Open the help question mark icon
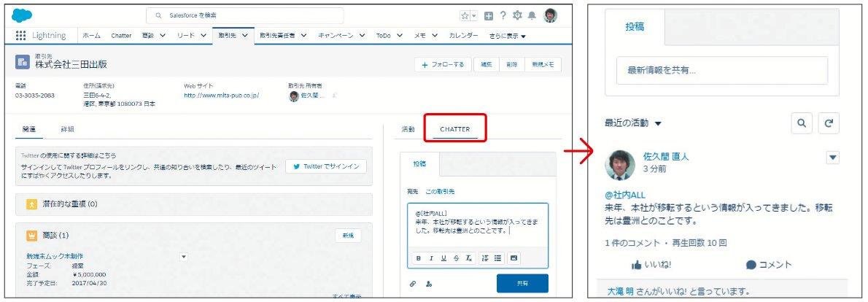 point(503,15)
